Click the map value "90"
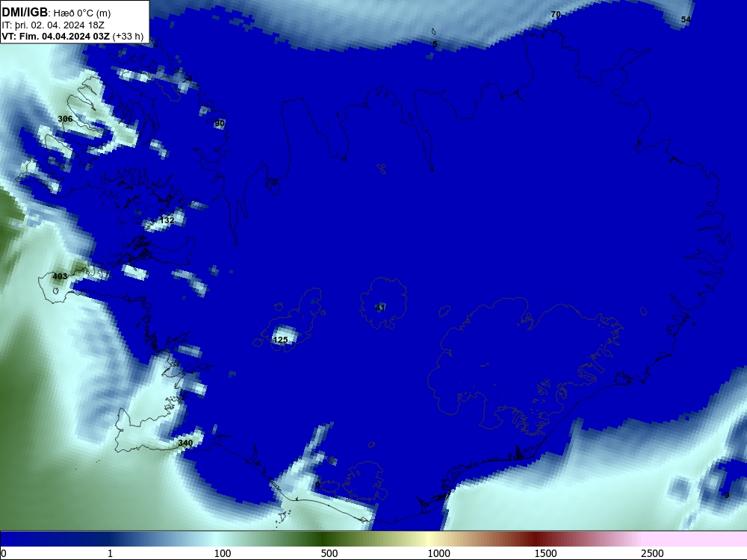 [220, 123]
